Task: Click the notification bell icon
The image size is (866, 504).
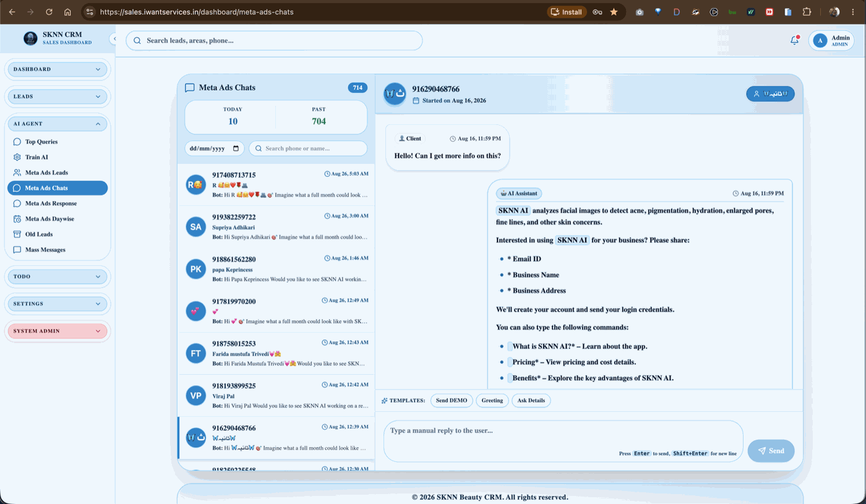Action: [795, 40]
